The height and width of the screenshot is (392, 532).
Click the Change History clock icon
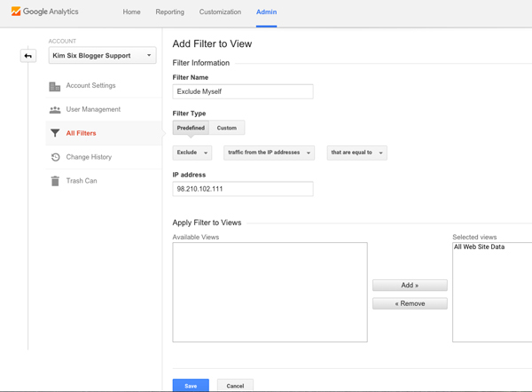point(55,157)
